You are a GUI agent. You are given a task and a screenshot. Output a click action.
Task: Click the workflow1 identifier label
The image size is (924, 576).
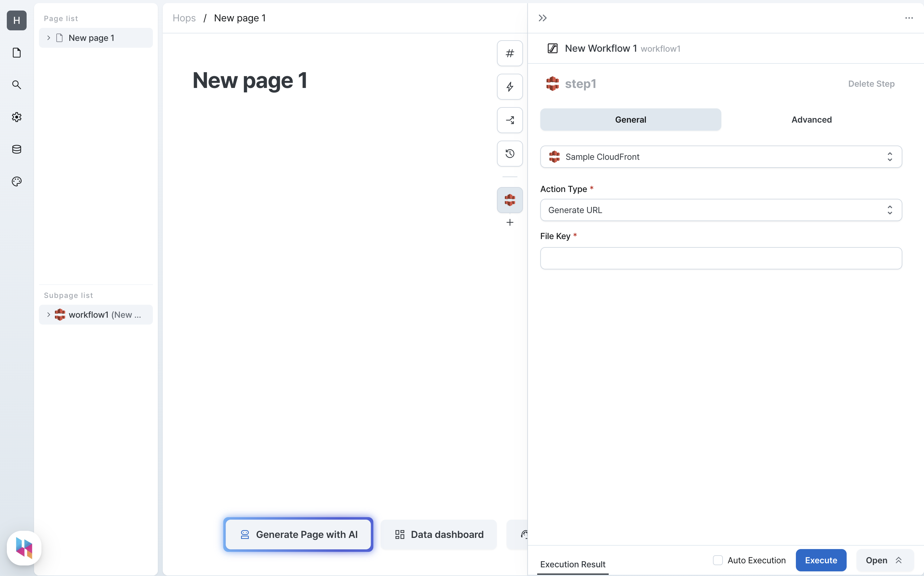click(660, 49)
